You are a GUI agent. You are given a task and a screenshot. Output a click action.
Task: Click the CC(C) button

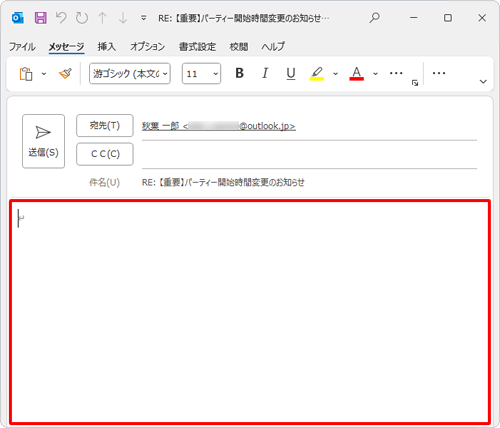click(105, 154)
